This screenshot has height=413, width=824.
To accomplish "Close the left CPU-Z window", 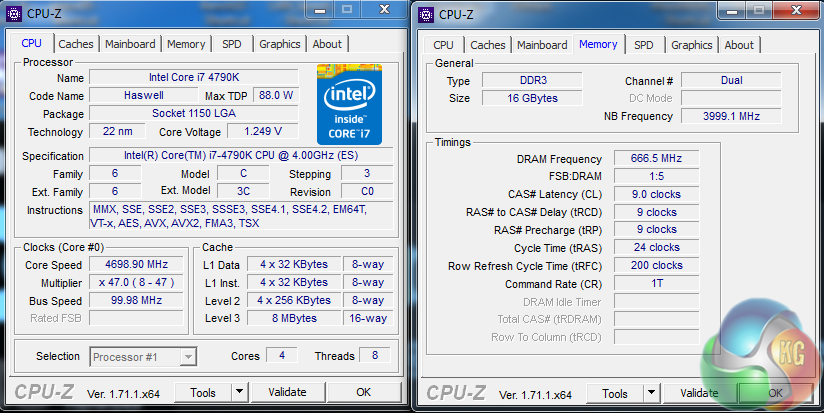I will tap(385, 9).
